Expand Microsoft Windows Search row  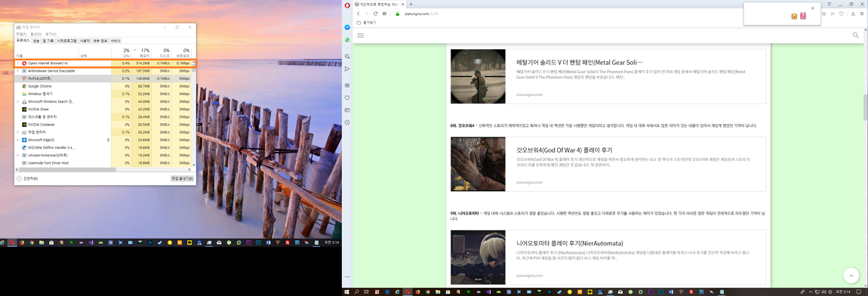[17, 101]
